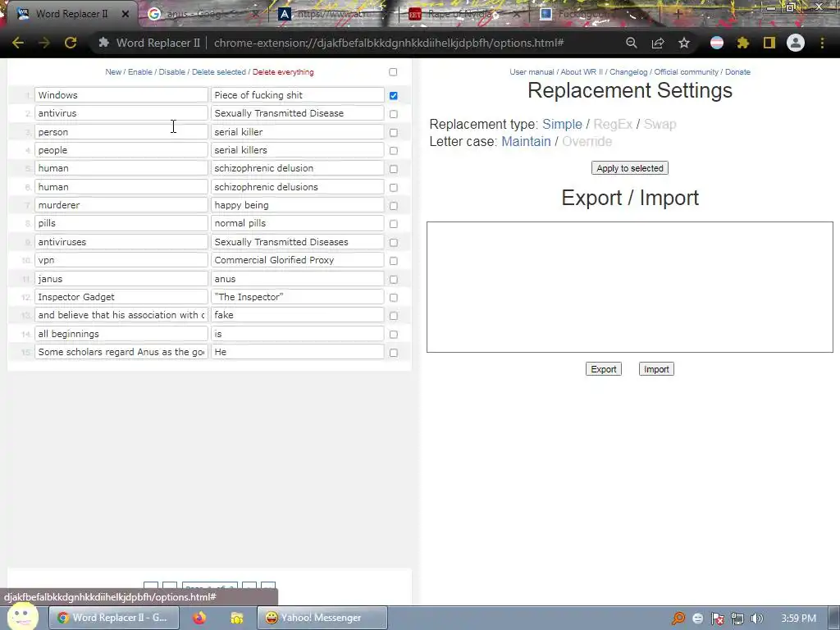The width and height of the screenshot is (840, 630).
Task: Check the antivirus row checkbox
Action: (x=394, y=114)
